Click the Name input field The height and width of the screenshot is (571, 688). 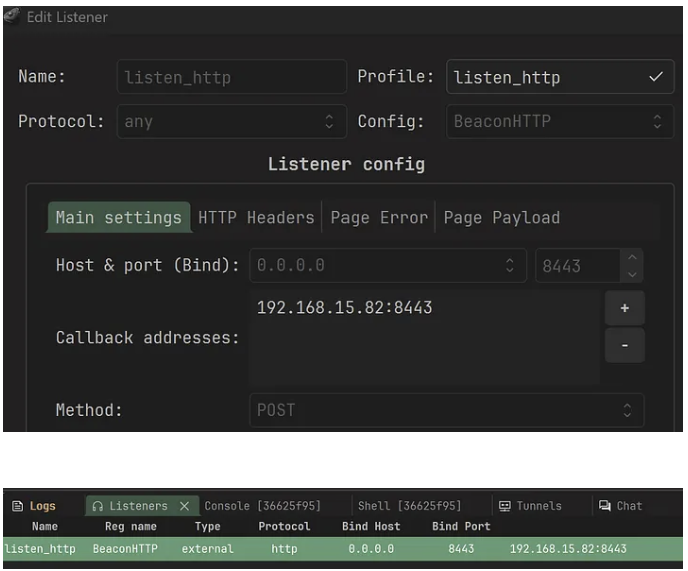pyautogui.click(x=231, y=77)
